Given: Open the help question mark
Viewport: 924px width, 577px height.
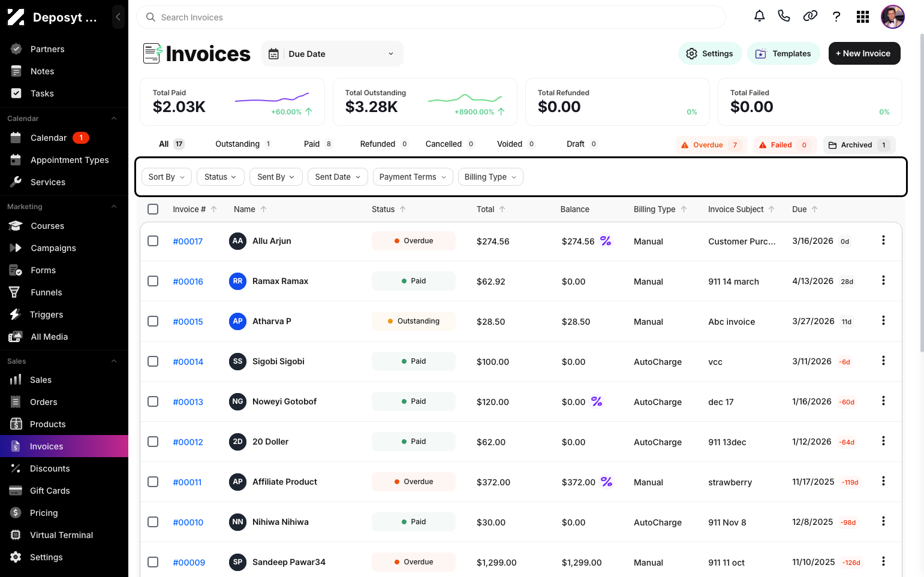Looking at the screenshot, I should tap(836, 17).
